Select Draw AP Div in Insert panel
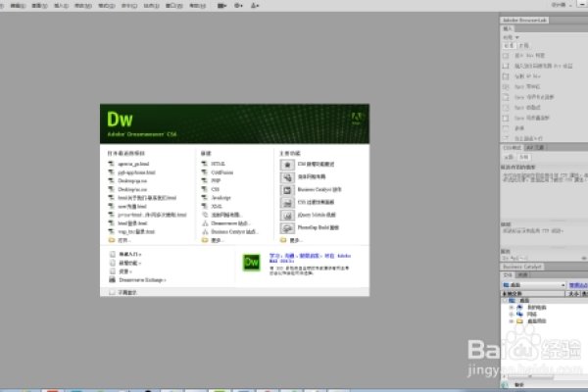 coord(527,76)
